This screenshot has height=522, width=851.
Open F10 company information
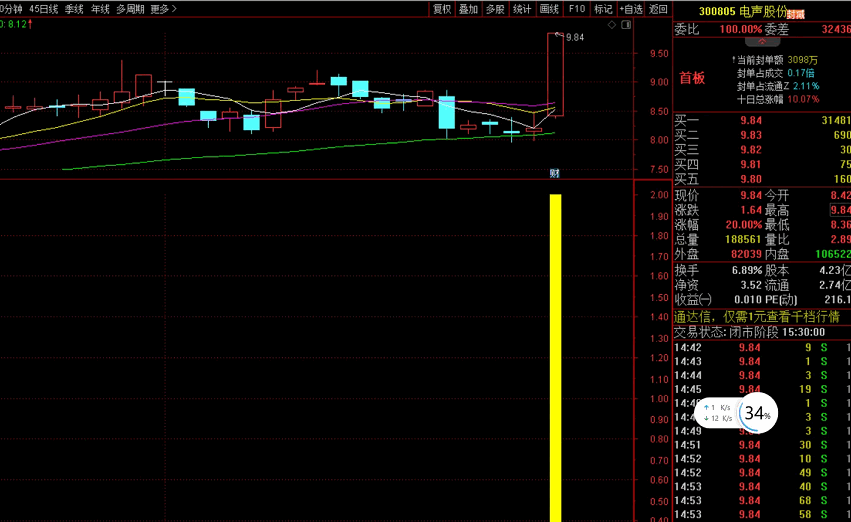[576, 9]
